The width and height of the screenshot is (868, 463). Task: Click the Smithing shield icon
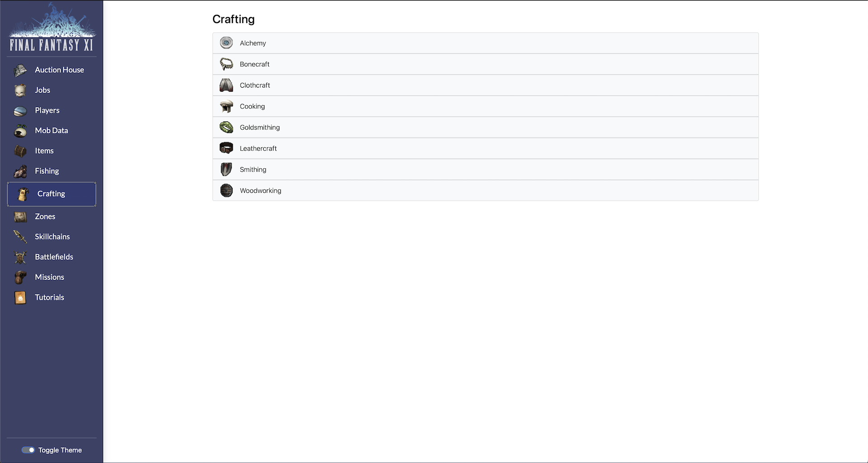[x=226, y=169]
